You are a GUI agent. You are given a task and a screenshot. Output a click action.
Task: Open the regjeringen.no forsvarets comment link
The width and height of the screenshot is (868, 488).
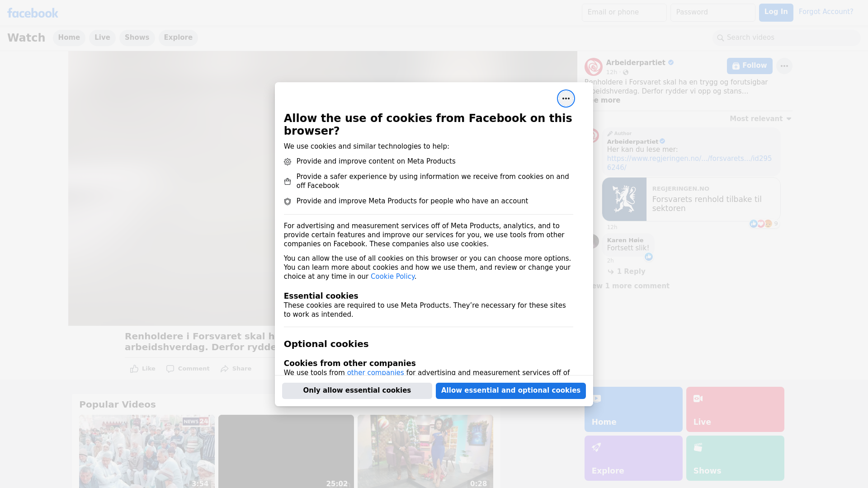(x=689, y=163)
